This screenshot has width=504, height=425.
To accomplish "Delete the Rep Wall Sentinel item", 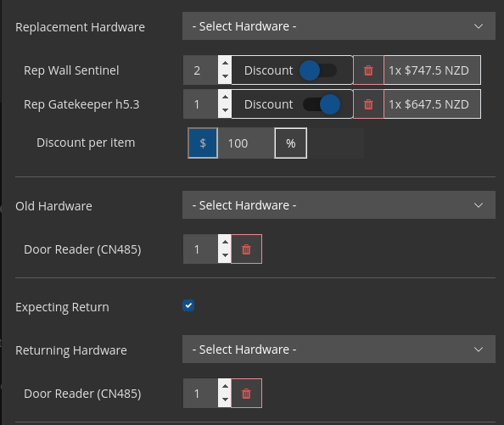I will click(368, 70).
